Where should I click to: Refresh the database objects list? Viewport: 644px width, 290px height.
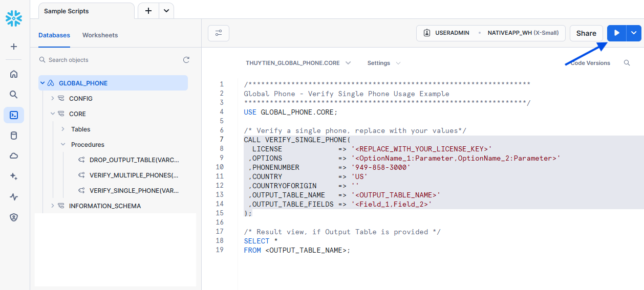click(186, 60)
